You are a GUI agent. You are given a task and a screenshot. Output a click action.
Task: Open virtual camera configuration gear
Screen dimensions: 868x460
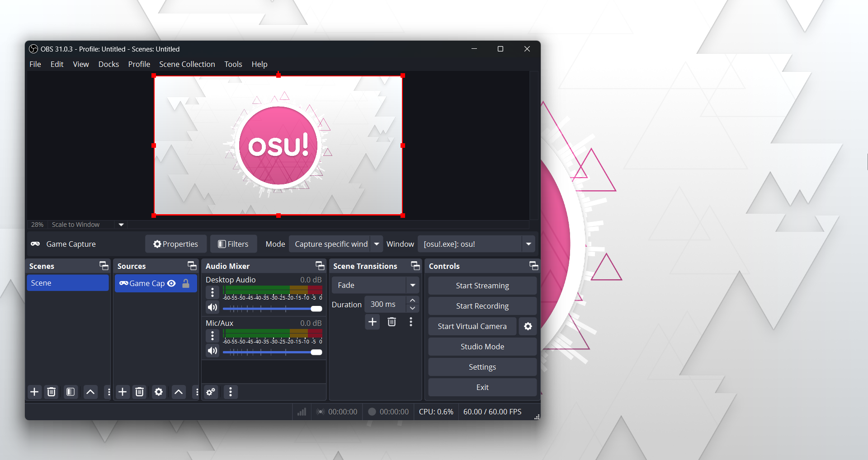[x=528, y=326]
